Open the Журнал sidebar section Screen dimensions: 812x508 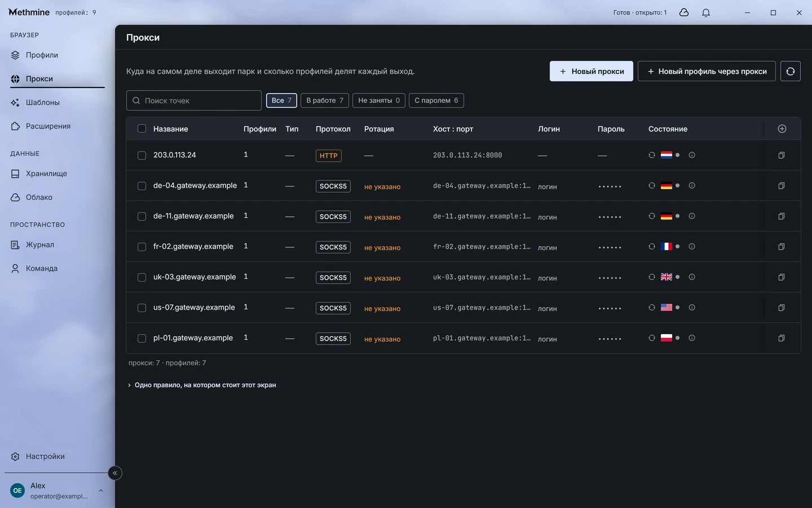coord(57,245)
